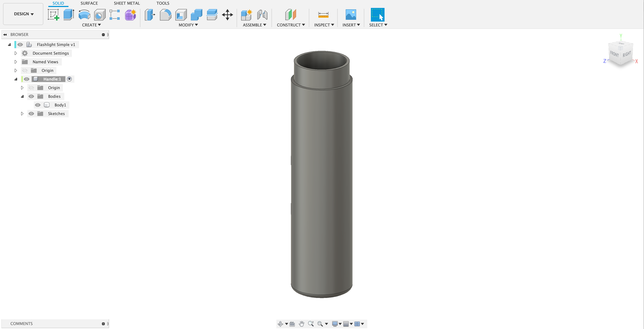Activate the Zoom magnifier tool

tap(311, 324)
